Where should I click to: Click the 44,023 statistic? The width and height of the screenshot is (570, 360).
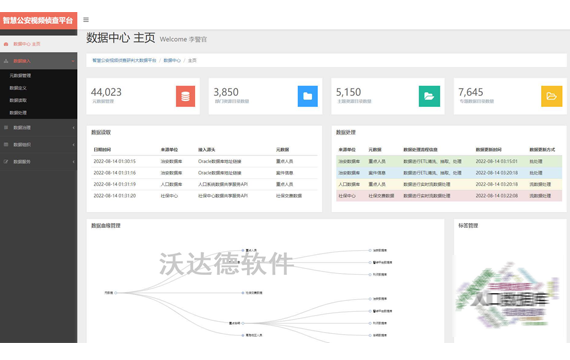tap(106, 92)
